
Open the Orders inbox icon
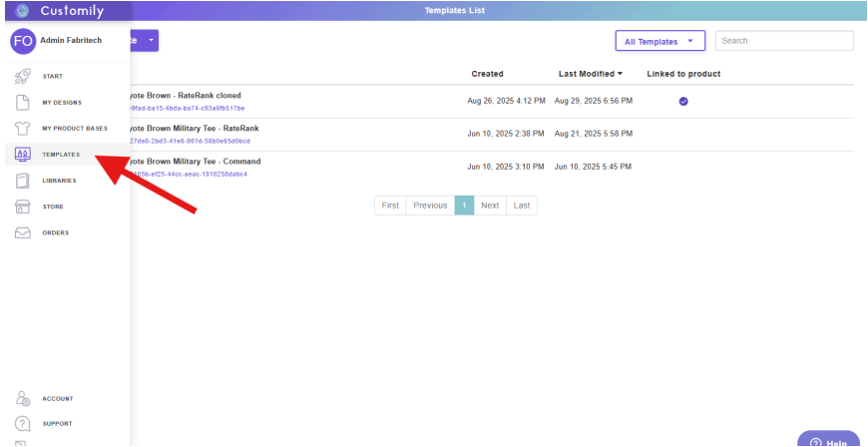[x=22, y=232]
